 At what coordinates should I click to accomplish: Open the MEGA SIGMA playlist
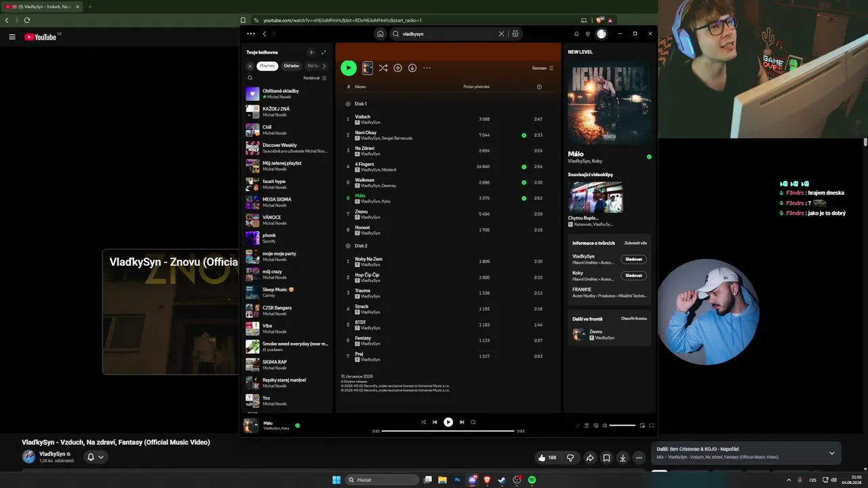pyautogui.click(x=288, y=202)
